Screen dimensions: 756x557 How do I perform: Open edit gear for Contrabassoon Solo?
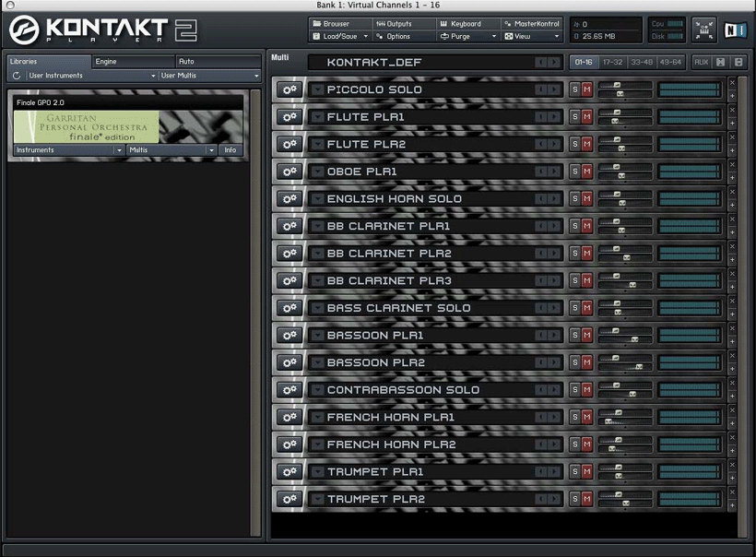click(289, 390)
